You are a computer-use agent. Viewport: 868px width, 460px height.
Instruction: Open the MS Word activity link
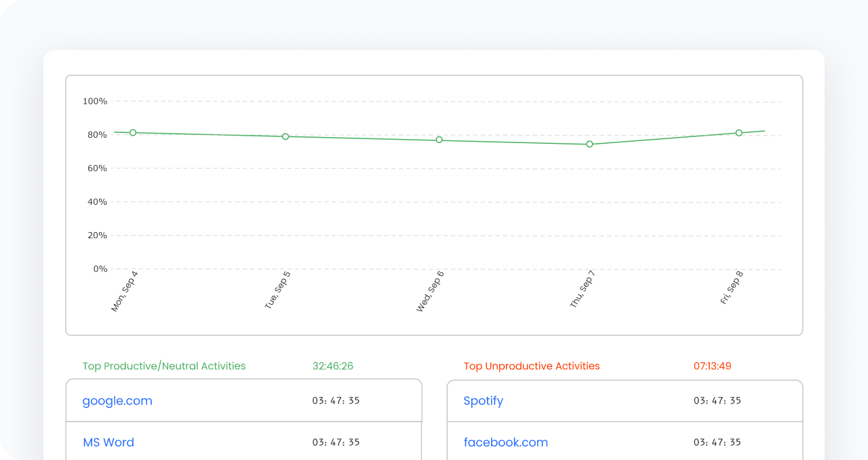pos(108,442)
